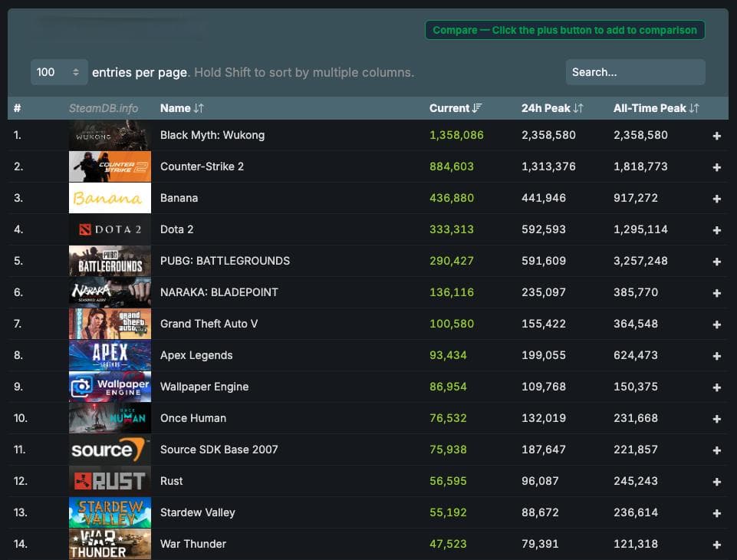This screenshot has width=737, height=560.
Task: Select all-time peak value 624,473
Action: (636, 355)
